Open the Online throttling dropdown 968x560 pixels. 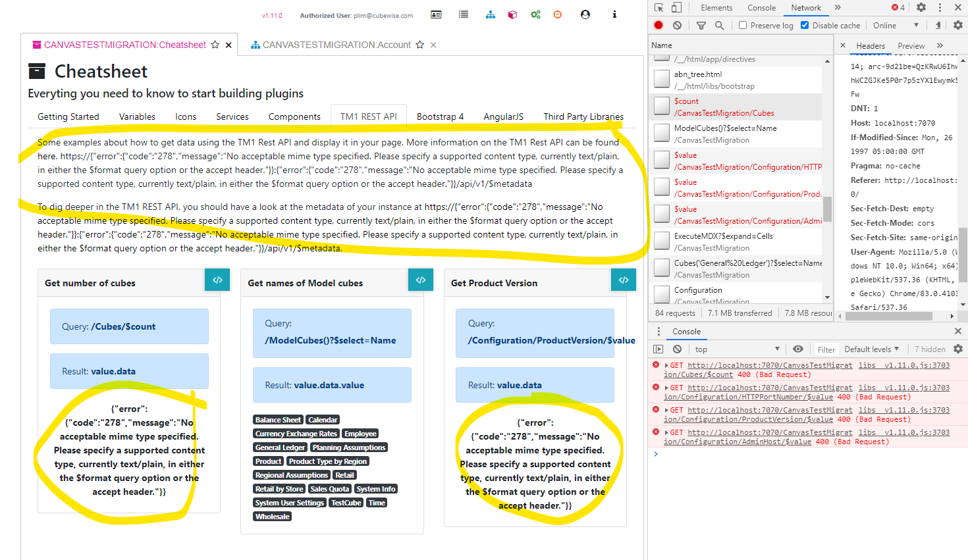coord(896,25)
